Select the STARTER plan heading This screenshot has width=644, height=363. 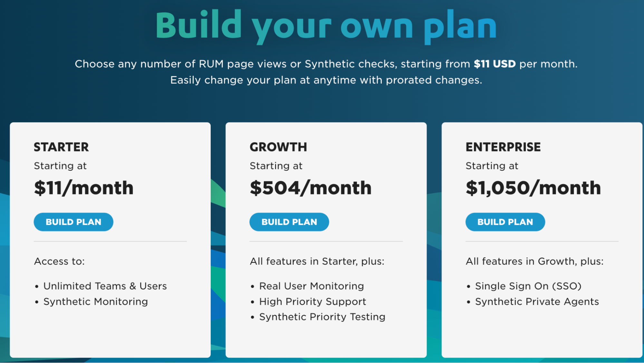61,147
